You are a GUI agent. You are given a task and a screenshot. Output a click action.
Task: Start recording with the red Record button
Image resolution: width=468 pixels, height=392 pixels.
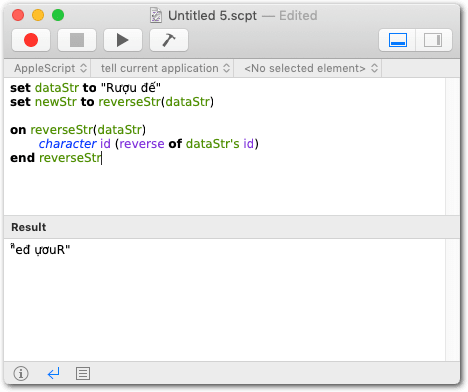(x=31, y=40)
